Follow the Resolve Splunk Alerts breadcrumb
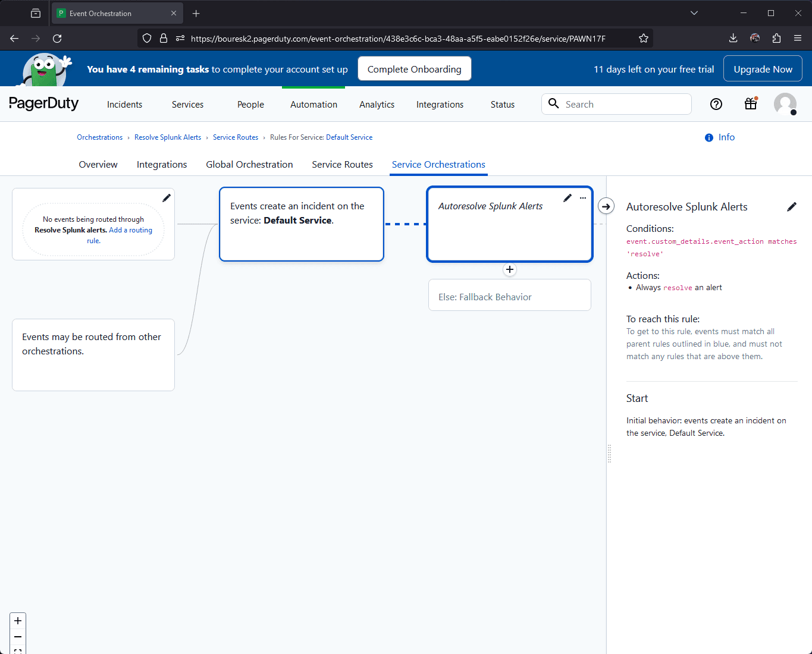 click(x=168, y=137)
